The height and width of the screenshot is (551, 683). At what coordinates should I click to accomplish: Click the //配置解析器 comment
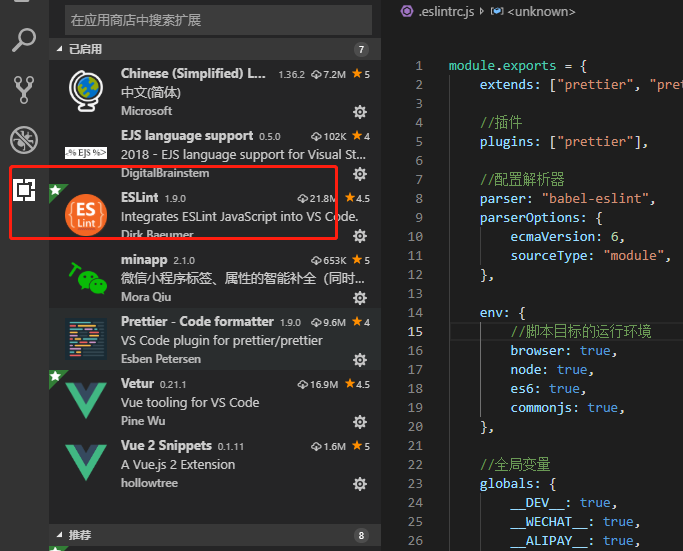[522, 179]
